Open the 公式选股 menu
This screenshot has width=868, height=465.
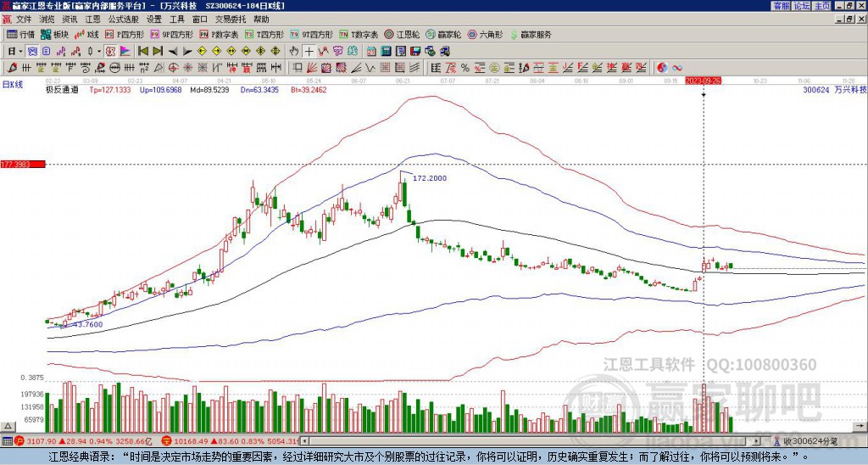pyautogui.click(x=123, y=20)
